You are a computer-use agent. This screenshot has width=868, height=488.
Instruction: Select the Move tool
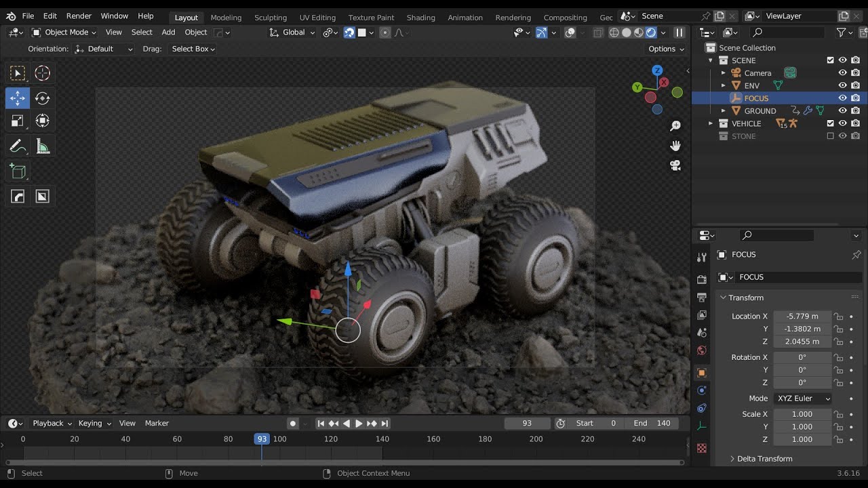tap(18, 98)
